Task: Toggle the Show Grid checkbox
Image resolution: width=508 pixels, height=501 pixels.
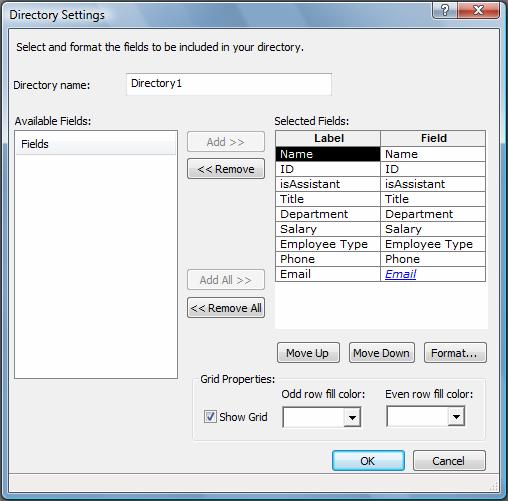Action: pyautogui.click(x=210, y=416)
